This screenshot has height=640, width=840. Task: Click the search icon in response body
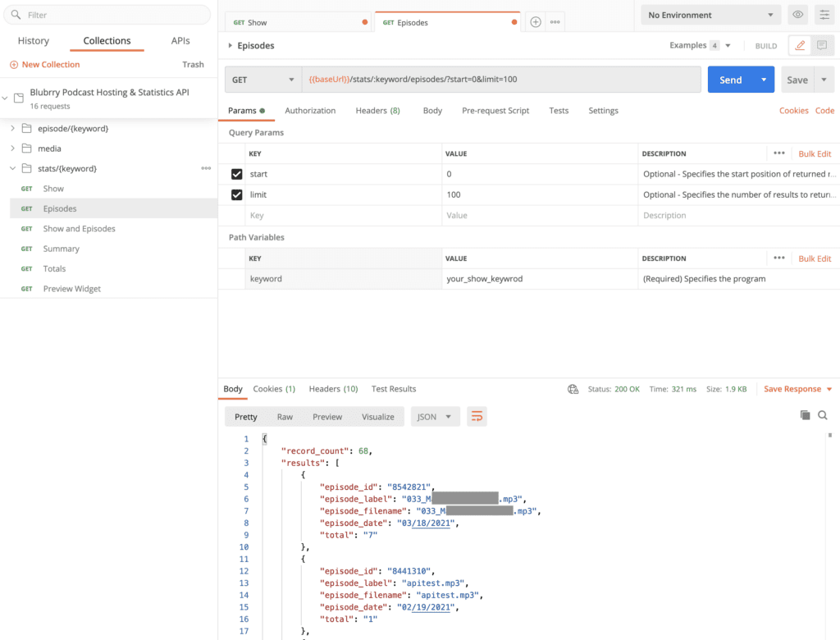pyautogui.click(x=823, y=415)
